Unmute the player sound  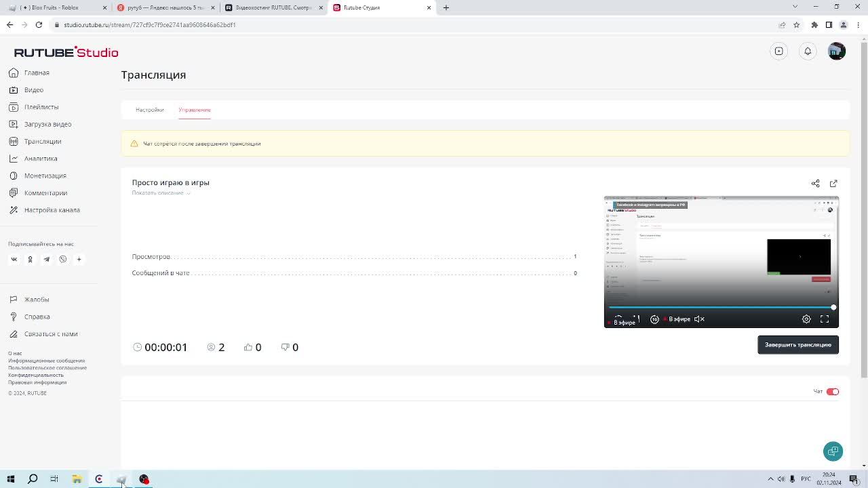[700, 319]
